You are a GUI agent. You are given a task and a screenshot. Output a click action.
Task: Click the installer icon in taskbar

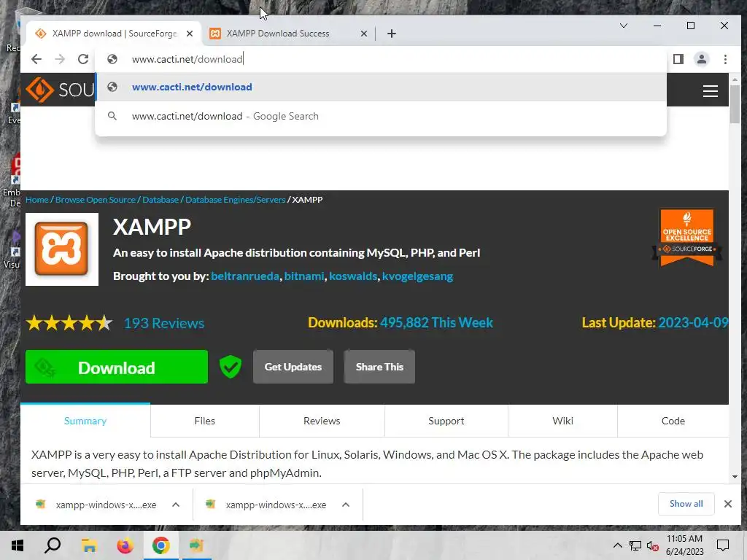196,545
